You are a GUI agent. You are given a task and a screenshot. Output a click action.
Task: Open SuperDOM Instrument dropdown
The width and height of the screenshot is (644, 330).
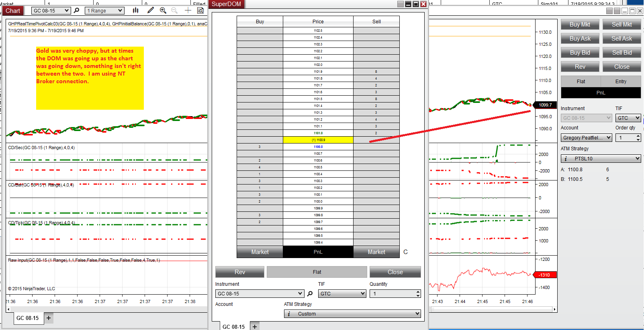point(260,294)
